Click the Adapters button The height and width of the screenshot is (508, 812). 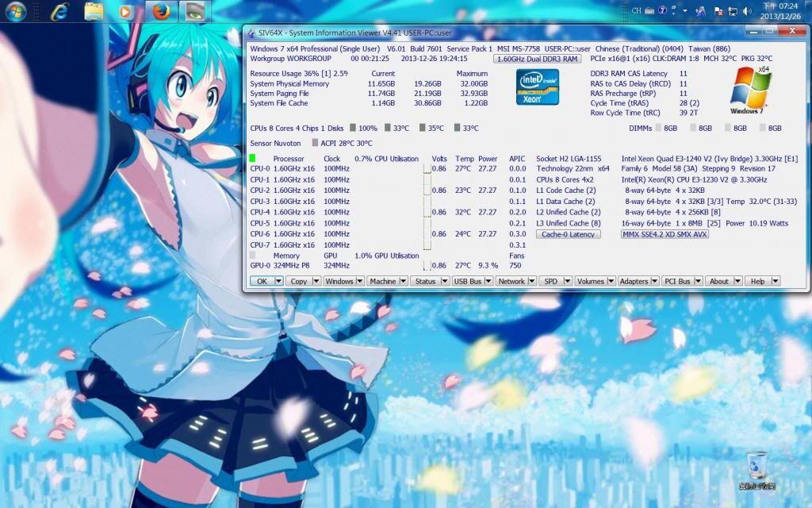point(634,281)
